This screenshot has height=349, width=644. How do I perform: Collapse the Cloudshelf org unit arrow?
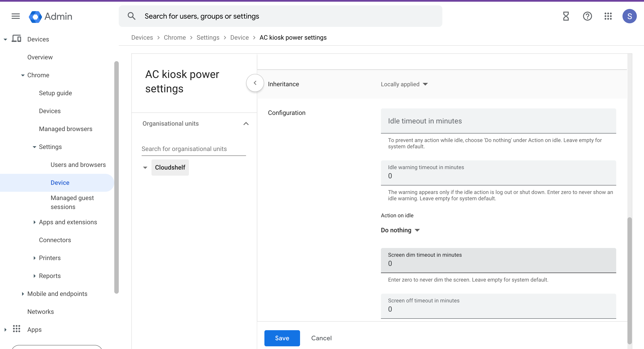145,168
